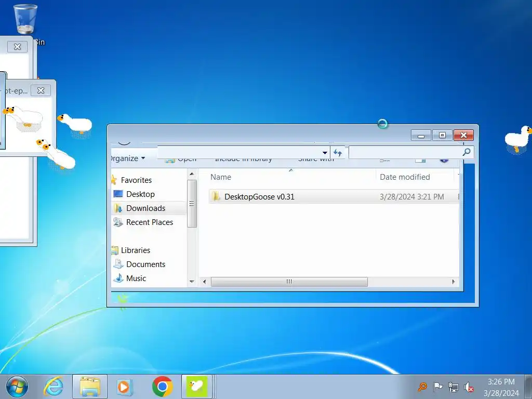Viewport: 532px width, 399px height.
Task: Open Action Center flag in the tray
Action: 437,387
